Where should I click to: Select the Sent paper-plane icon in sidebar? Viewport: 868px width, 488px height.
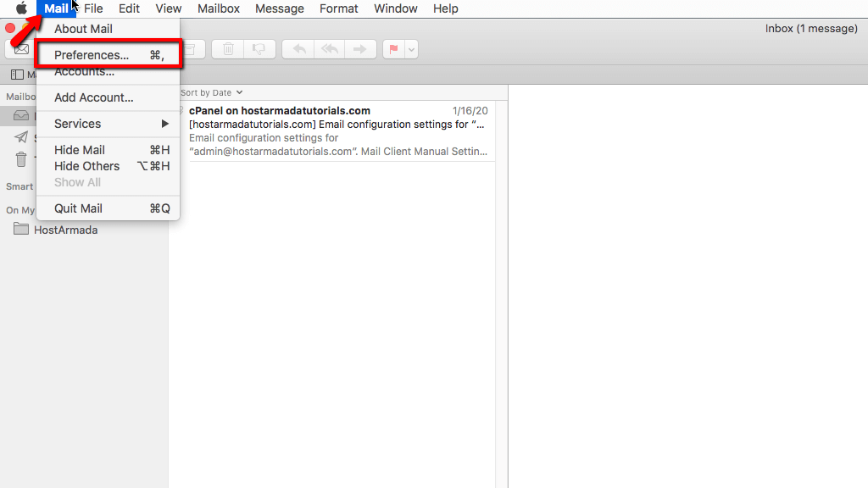coord(21,137)
